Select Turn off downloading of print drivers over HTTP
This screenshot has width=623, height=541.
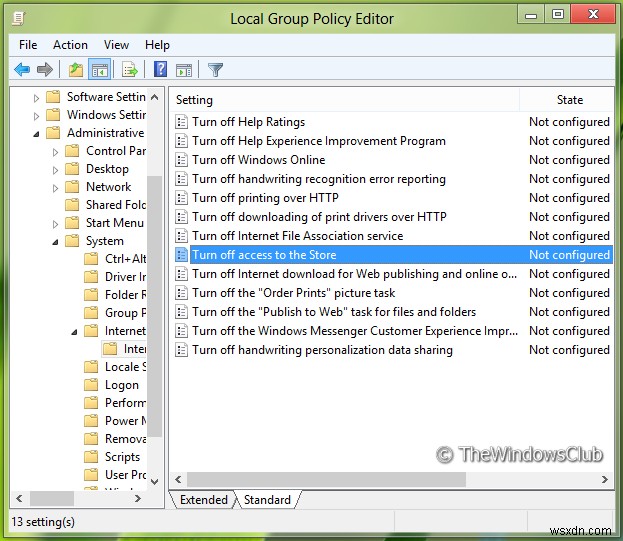(319, 217)
